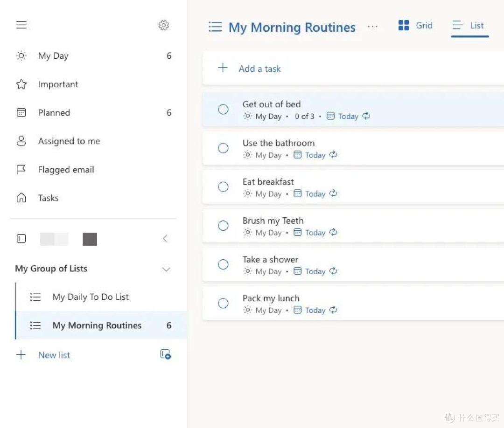Screen dimensions: 504x428
Task: Click the create new group icon
Action: pyautogui.click(x=165, y=354)
